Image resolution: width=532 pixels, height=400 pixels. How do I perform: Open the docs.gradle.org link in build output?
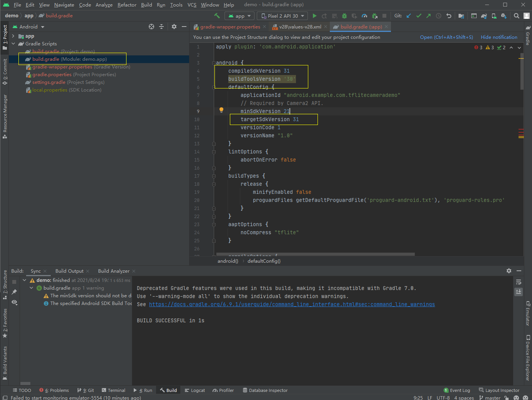pyautogui.click(x=292, y=304)
